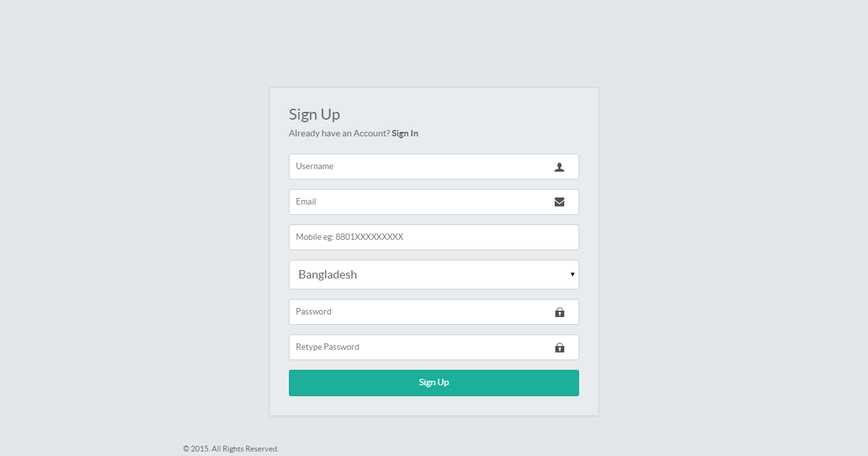This screenshot has width=868, height=456.
Task: Click the envelope icon in Email field
Action: click(559, 202)
